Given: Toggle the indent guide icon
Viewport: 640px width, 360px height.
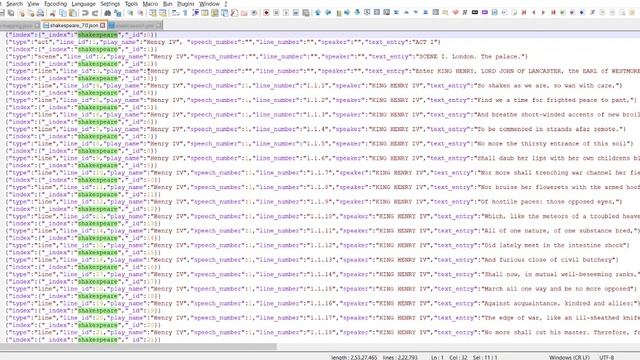Looking at the screenshot, I should (x=195, y=13).
